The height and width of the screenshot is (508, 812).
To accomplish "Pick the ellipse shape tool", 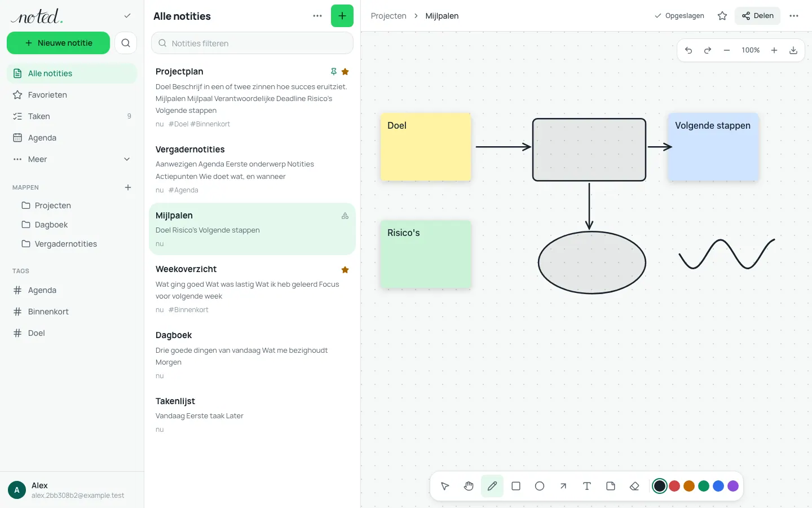I will (540, 486).
